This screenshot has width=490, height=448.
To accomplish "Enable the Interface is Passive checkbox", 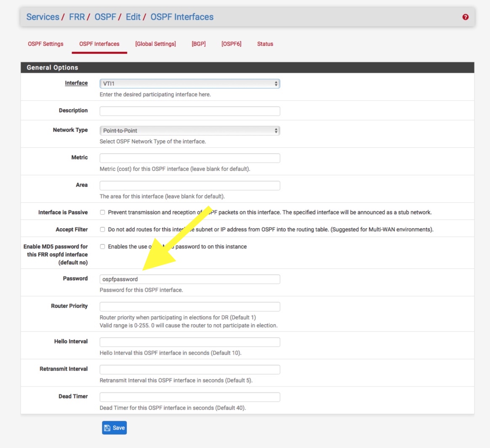I will [102, 213].
